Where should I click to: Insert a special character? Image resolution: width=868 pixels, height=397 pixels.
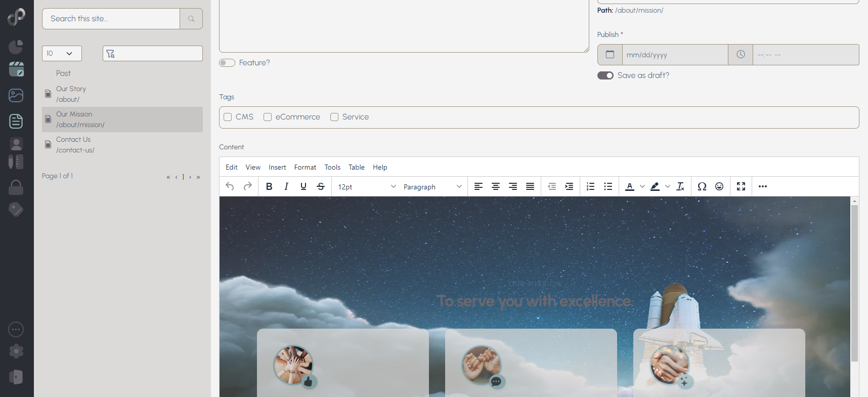[x=702, y=186]
